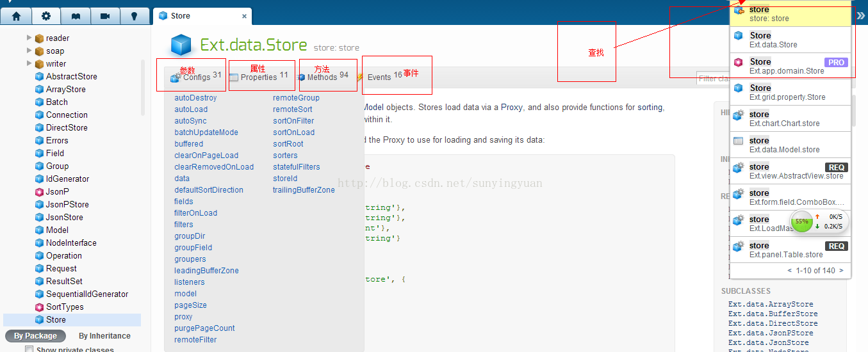Click the trailingBufferZone config link
The height and width of the screenshot is (352, 868).
click(304, 190)
